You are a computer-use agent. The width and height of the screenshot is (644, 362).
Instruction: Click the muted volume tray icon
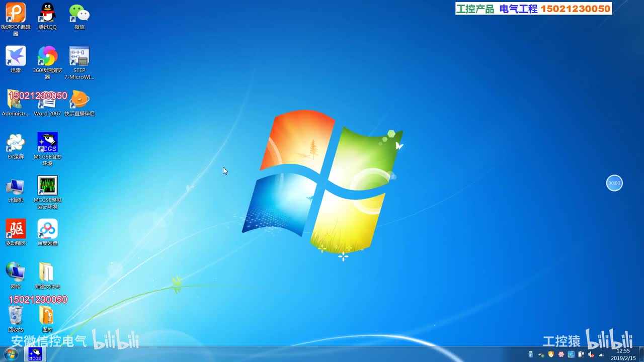591,354
